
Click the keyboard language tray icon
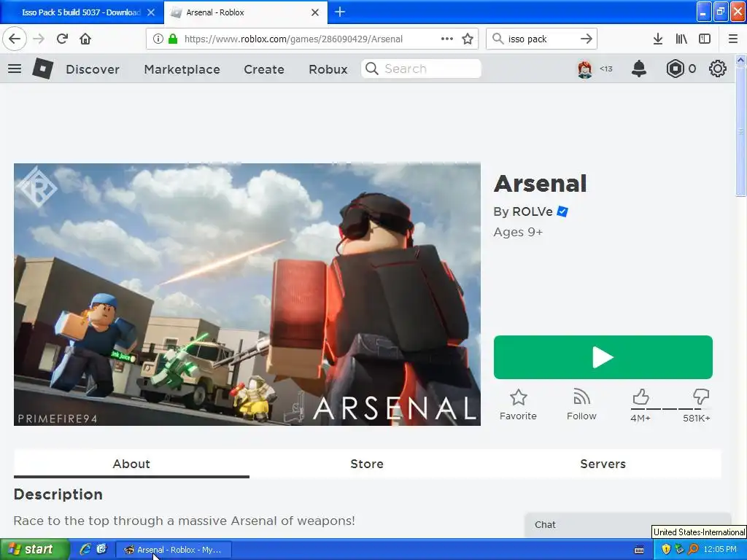(x=639, y=550)
